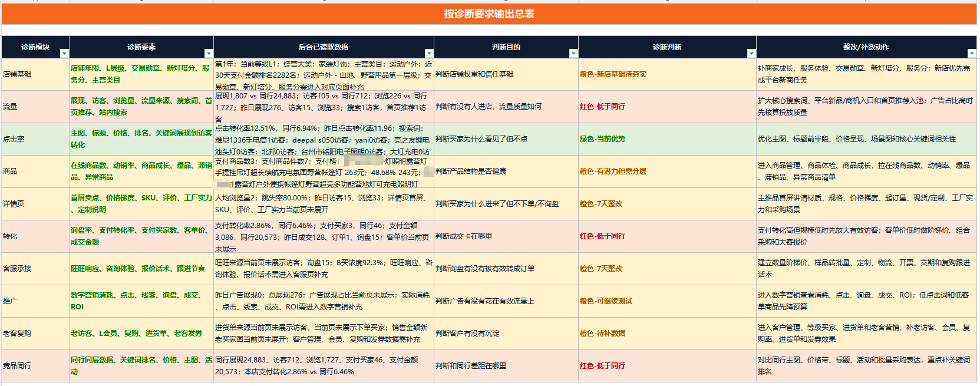Open the filter dropdown for 判断目的 column
980x386 pixels.
pyautogui.click(x=573, y=54)
